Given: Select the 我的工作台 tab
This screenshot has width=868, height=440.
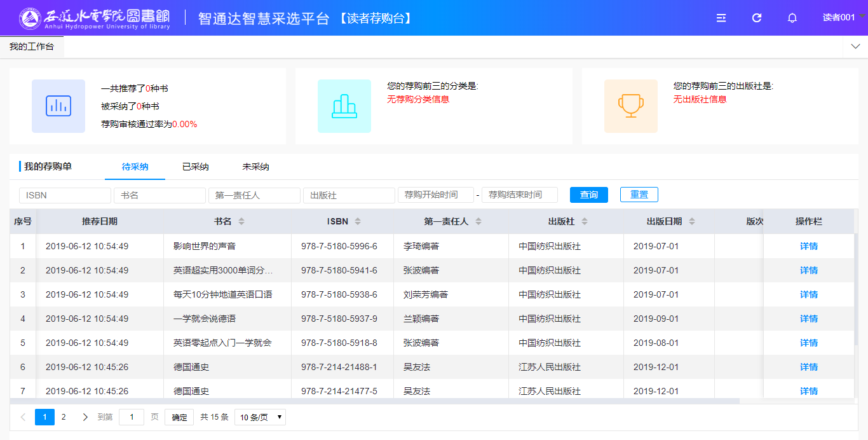Looking at the screenshot, I should click(32, 46).
